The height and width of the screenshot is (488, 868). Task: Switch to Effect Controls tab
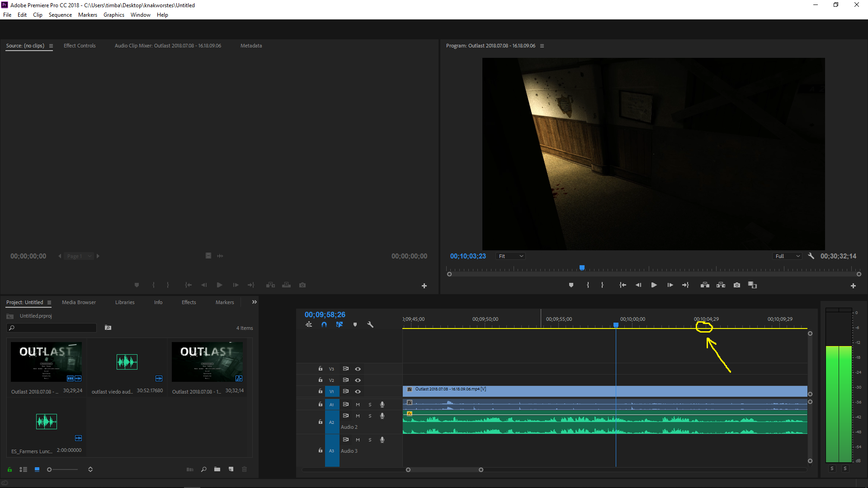pyautogui.click(x=80, y=46)
